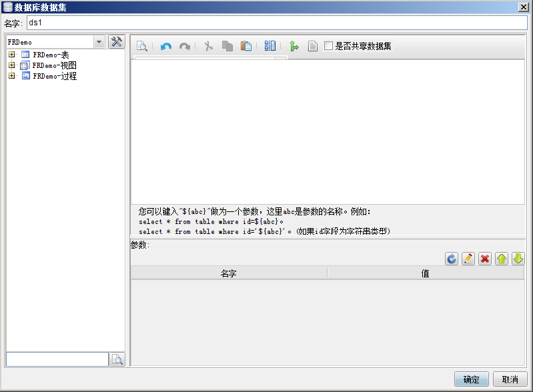
Task: Move parameter down with green down arrow
Action: pos(518,259)
